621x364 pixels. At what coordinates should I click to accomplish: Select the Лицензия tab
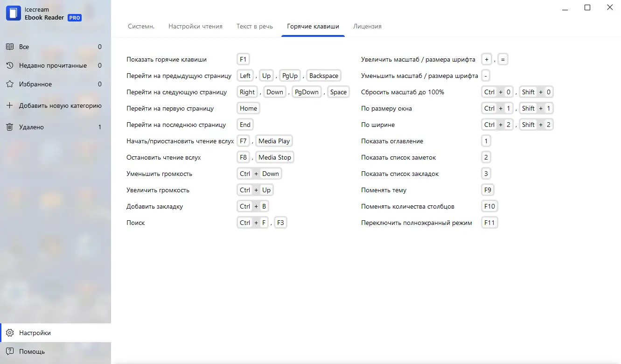[367, 27]
